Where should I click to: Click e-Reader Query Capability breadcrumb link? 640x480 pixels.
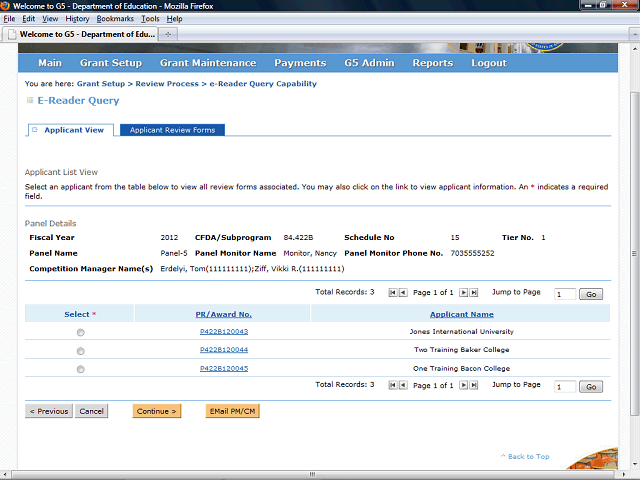coord(263,84)
